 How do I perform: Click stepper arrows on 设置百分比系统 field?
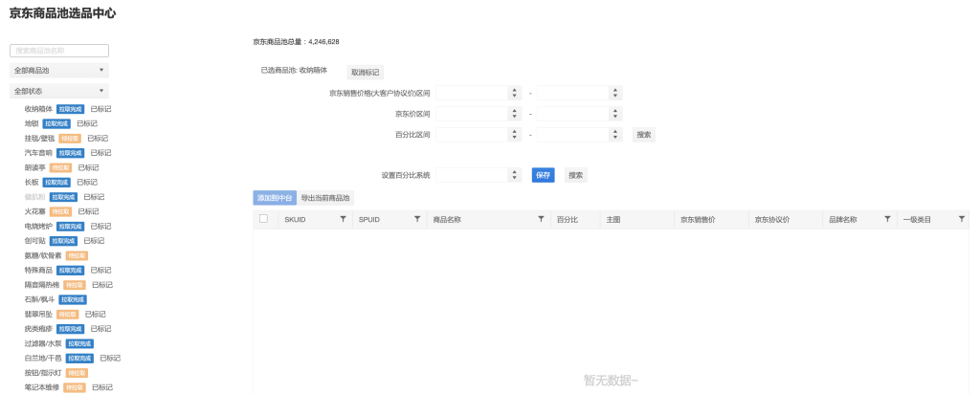tap(514, 175)
